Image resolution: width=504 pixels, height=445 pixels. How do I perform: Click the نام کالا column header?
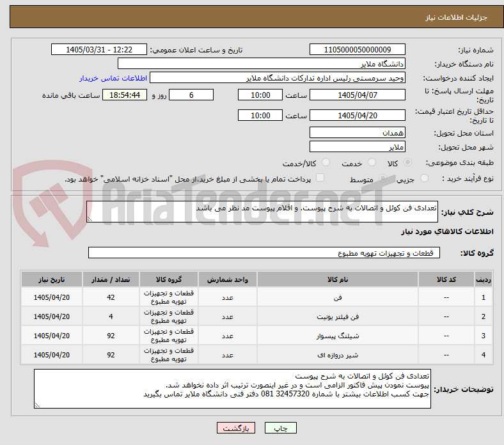(338, 279)
